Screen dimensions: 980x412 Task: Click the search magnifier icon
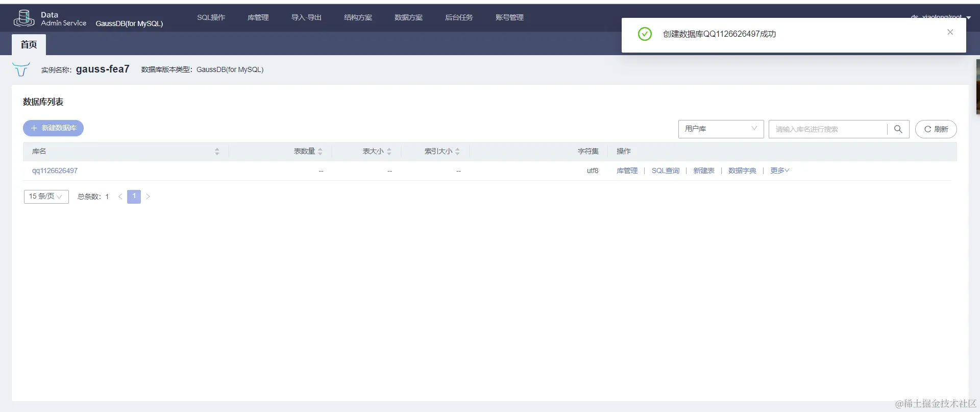click(x=898, y=129)
